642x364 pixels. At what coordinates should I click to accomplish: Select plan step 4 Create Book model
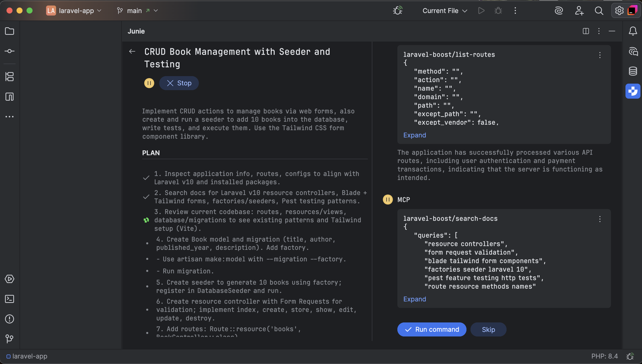(246, 244)
